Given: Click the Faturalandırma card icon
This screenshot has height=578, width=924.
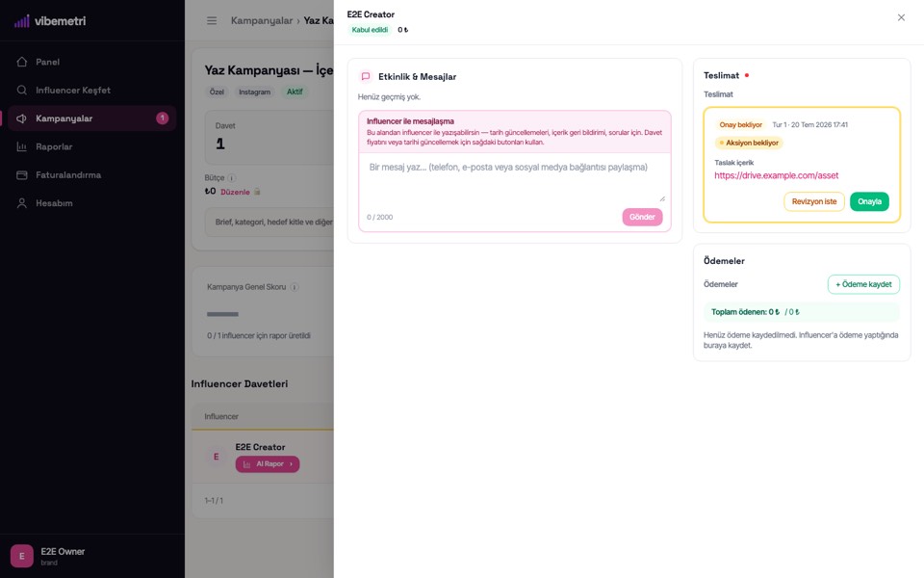Looking at the screenshot, I should (22, 175).
